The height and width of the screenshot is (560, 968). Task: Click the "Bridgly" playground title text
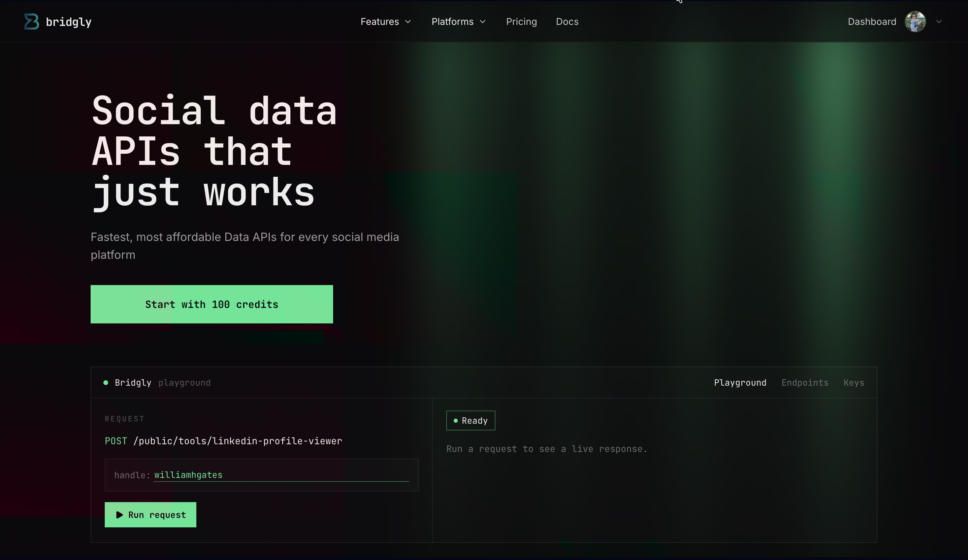pos(133,382)
